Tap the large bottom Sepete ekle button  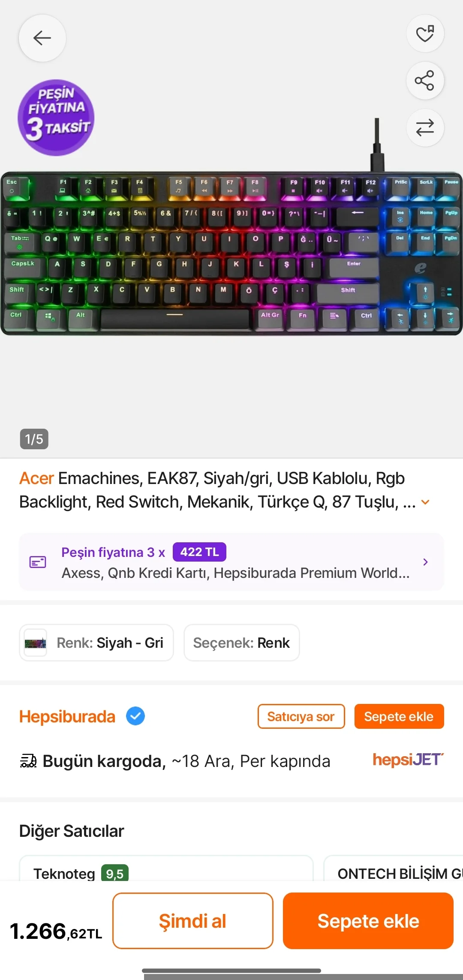[x=368, y=921]
